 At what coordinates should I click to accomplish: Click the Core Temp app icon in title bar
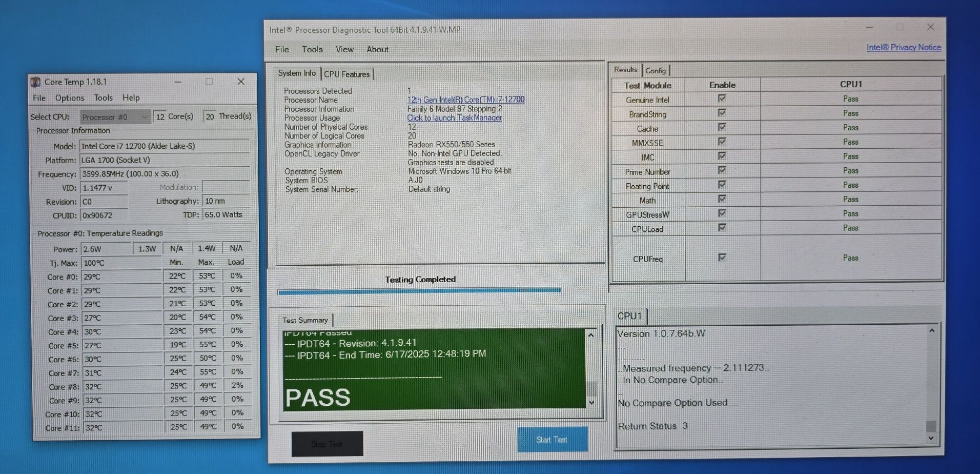coord(35,82)
